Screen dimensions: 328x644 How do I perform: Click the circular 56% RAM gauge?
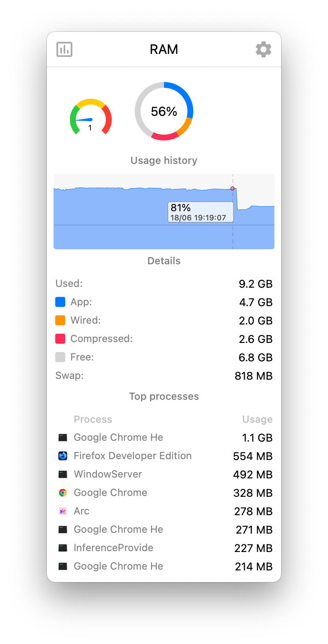[x=164, y=111]
